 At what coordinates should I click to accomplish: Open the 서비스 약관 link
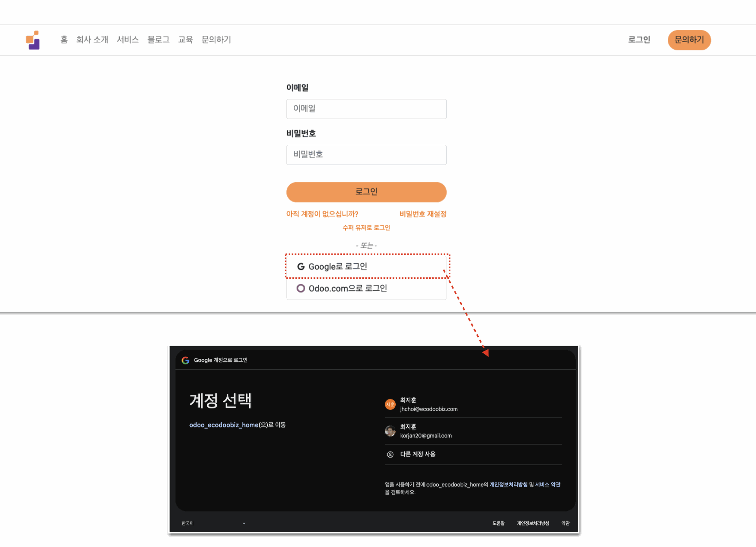click(x=548, y=485)
